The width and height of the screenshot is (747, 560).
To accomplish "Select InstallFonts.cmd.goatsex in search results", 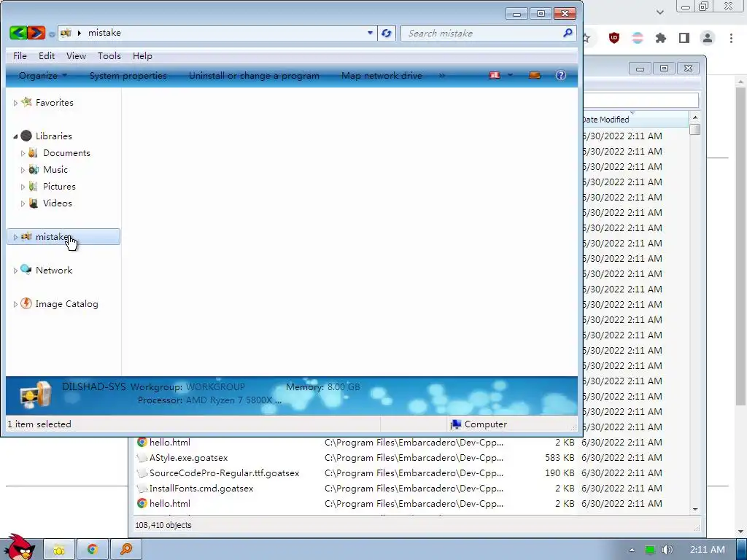I will click(x=355, y=488).
